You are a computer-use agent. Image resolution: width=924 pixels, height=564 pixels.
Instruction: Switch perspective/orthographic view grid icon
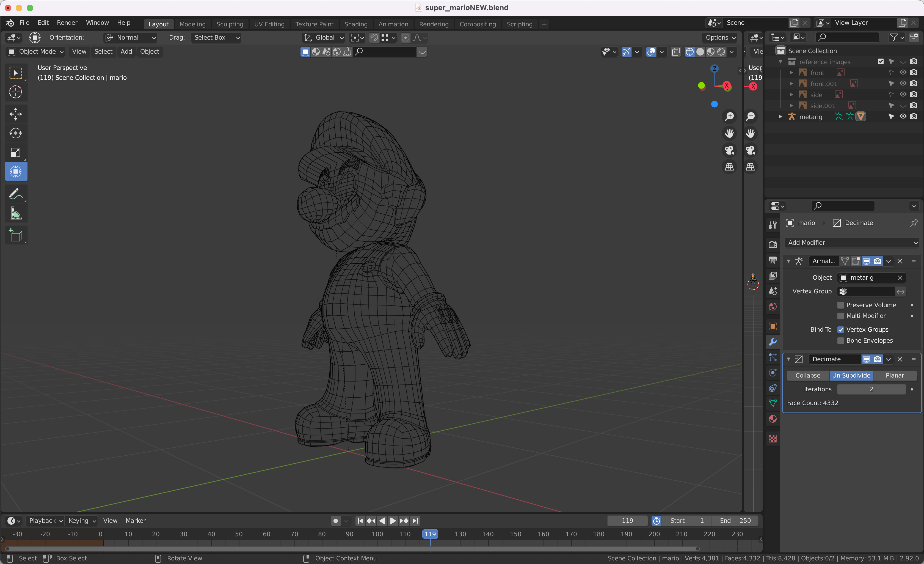coord(729,167)
